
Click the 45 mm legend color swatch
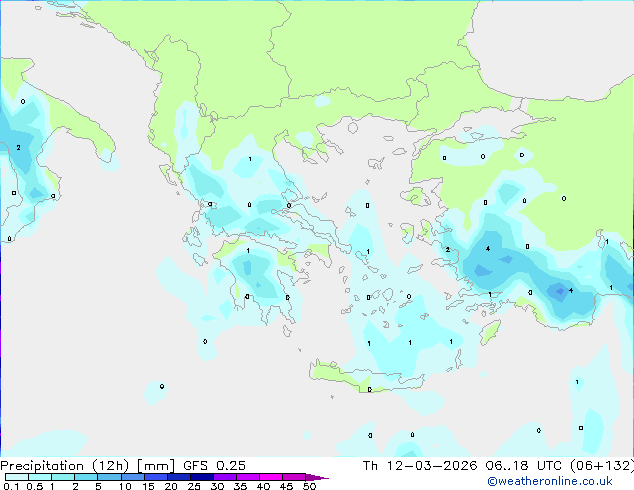(x=294, y=477)
